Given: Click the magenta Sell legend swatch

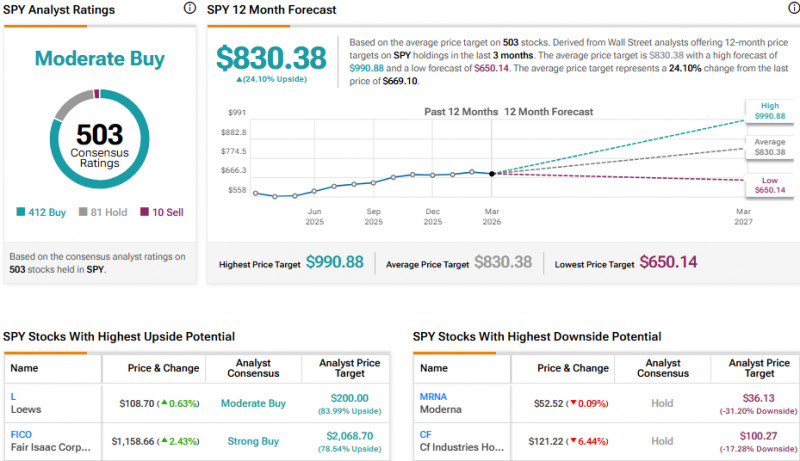Looking at the screenshot, I should [x=143, y=211].
